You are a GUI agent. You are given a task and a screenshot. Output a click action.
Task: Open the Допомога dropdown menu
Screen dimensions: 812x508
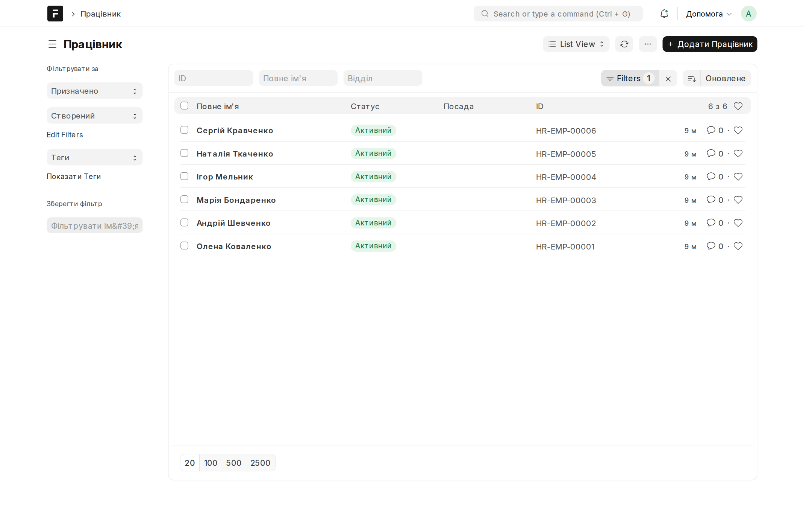tap(709, 14)
